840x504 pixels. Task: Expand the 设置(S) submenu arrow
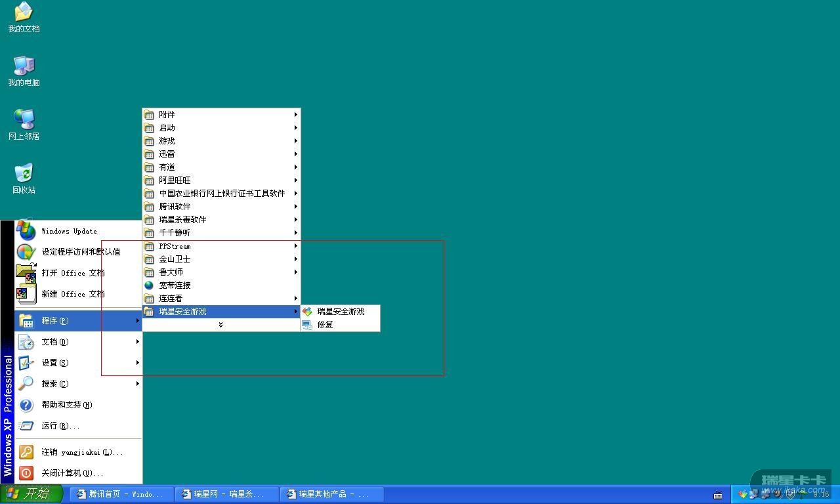pyautogui.click(x=138, y=363)
